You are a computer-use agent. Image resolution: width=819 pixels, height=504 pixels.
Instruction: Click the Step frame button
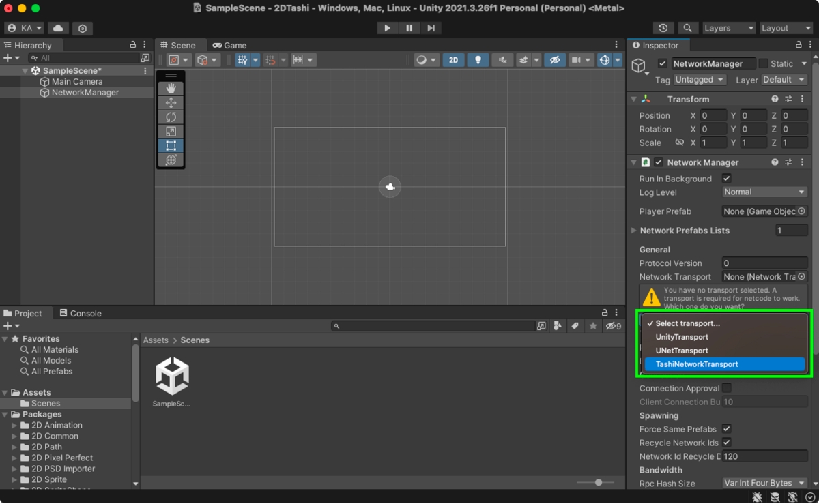coord(431,28)
